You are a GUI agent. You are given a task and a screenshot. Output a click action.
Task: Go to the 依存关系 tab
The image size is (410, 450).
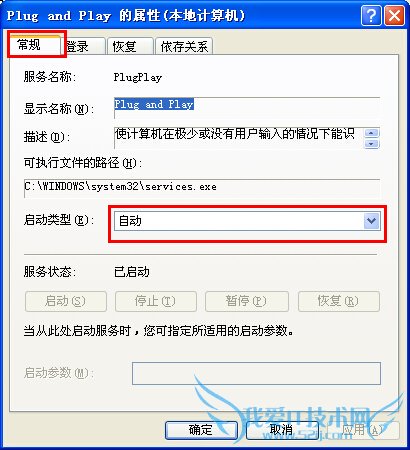[184, 46]
